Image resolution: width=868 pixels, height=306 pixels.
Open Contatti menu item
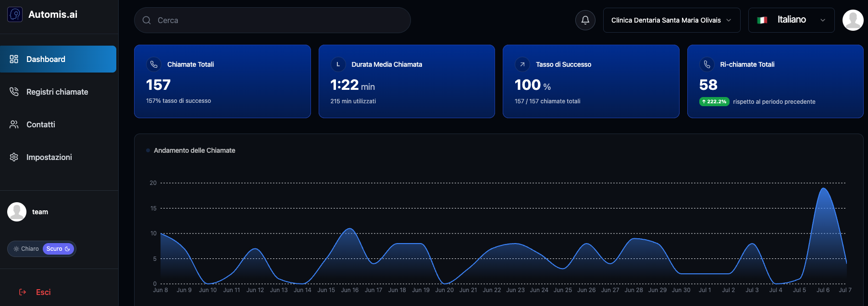[58, 124]
